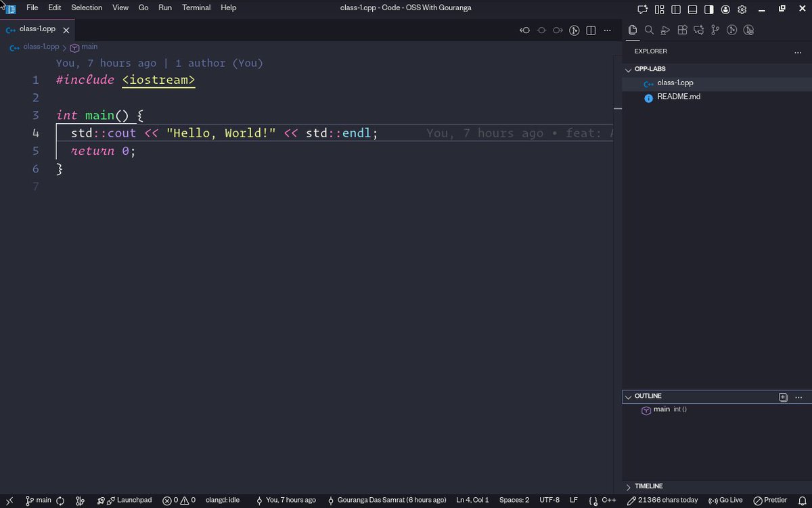This screenshot has height=508, width=812.
Task: Click the open next change arrow icon
Action: coord(558,30)
